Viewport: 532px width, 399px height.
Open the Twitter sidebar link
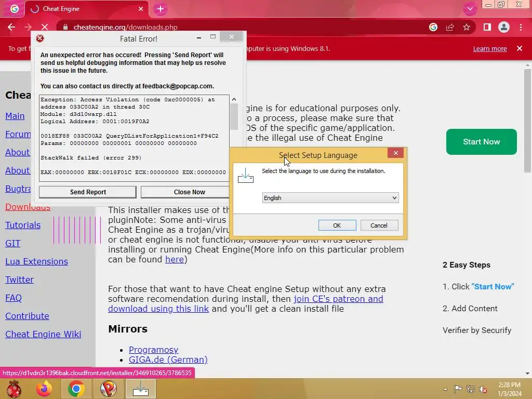tap(19, 280)
